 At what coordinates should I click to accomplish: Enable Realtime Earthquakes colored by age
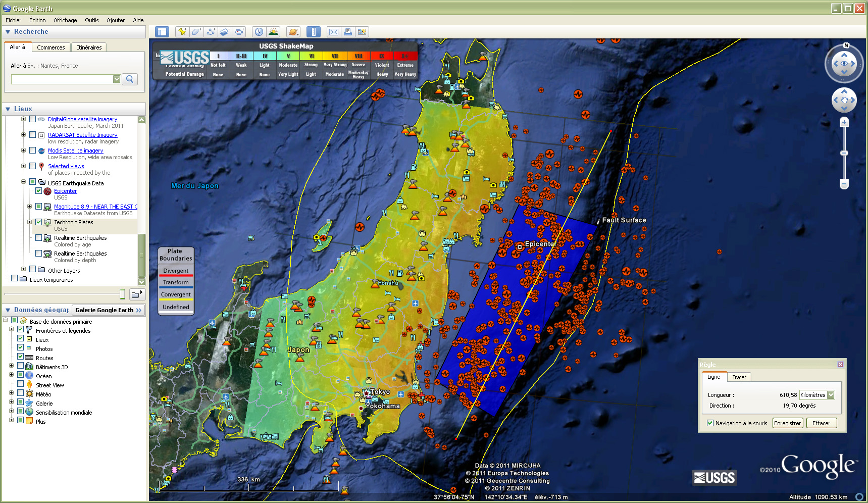click(x=38, y=238)
